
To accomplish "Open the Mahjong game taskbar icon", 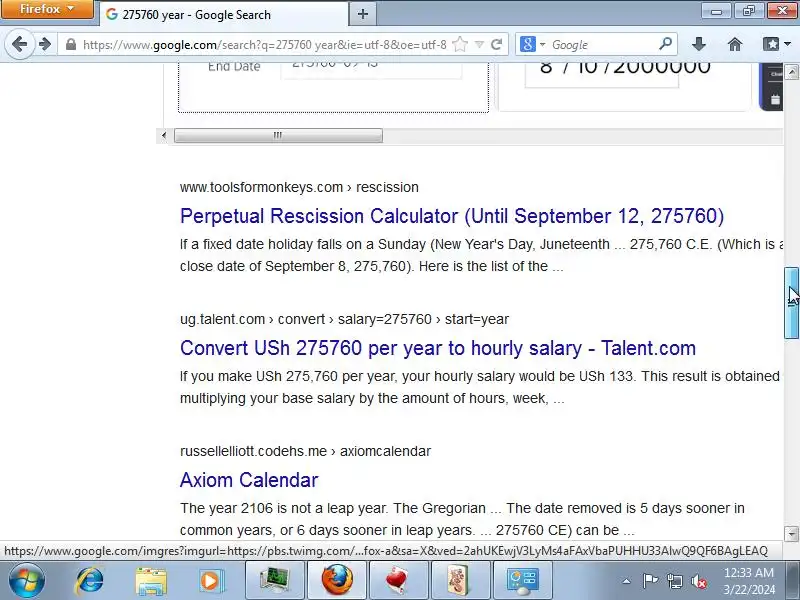I will [x=460, y=580].
